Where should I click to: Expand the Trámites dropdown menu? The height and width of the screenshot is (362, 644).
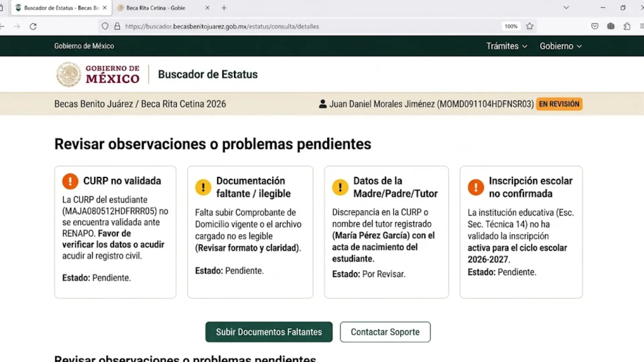tap(507, 46)
